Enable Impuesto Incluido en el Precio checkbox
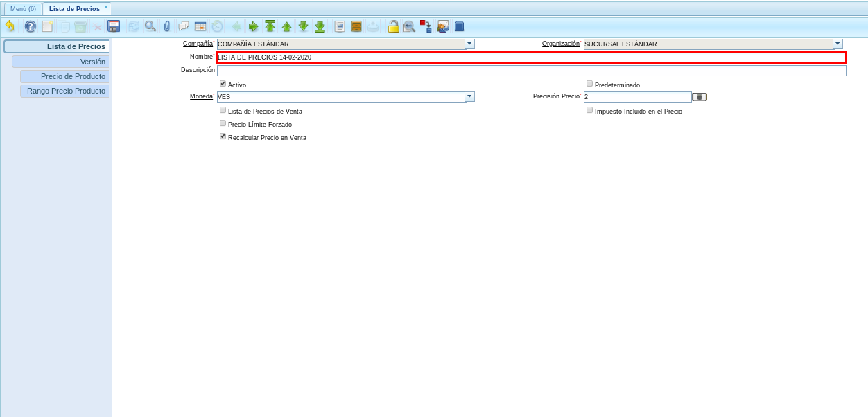The image size is (868, 417). pyautogui.click(x=589, y=110)
